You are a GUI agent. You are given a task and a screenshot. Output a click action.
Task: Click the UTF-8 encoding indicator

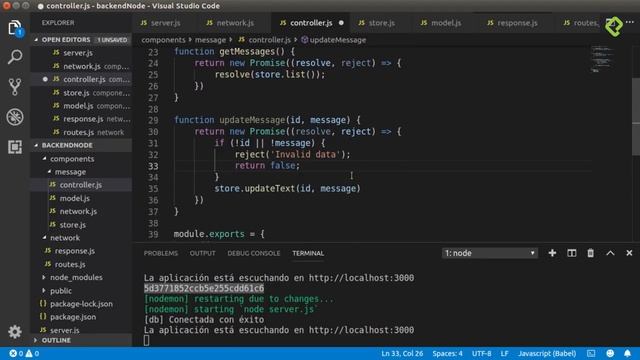click(x=482, y=353)
